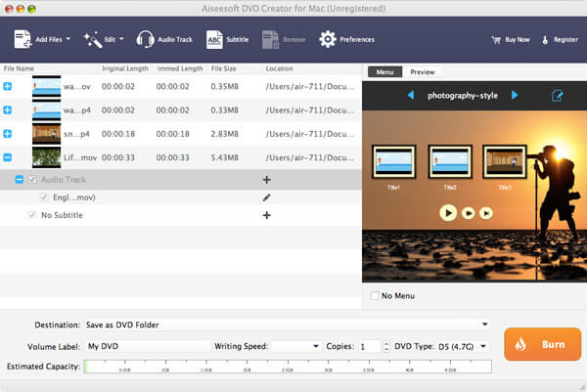Click the File Name column header
The height and width of the screenshot is (392, 587).
point(19,68)
